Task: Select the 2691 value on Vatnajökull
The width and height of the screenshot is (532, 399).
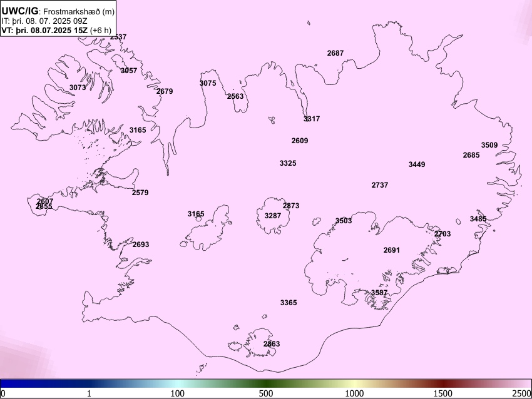Action: pos(392,250)
